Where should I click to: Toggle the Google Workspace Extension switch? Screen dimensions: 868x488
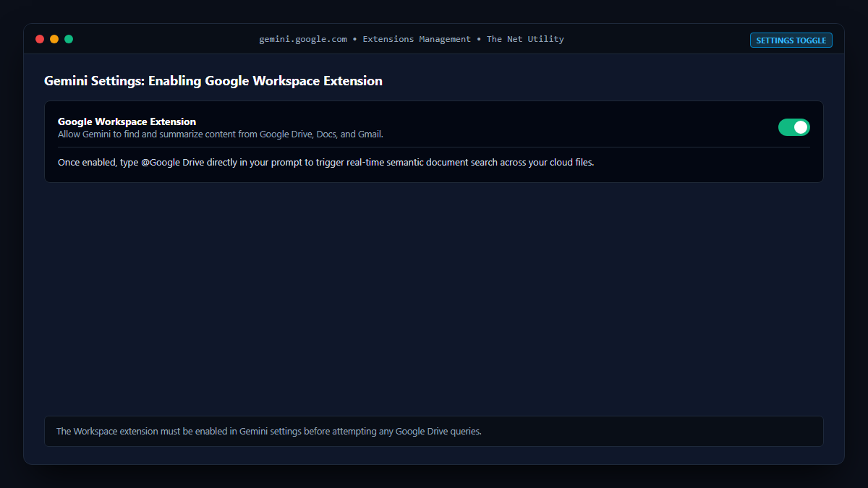(x=793, y=127)
